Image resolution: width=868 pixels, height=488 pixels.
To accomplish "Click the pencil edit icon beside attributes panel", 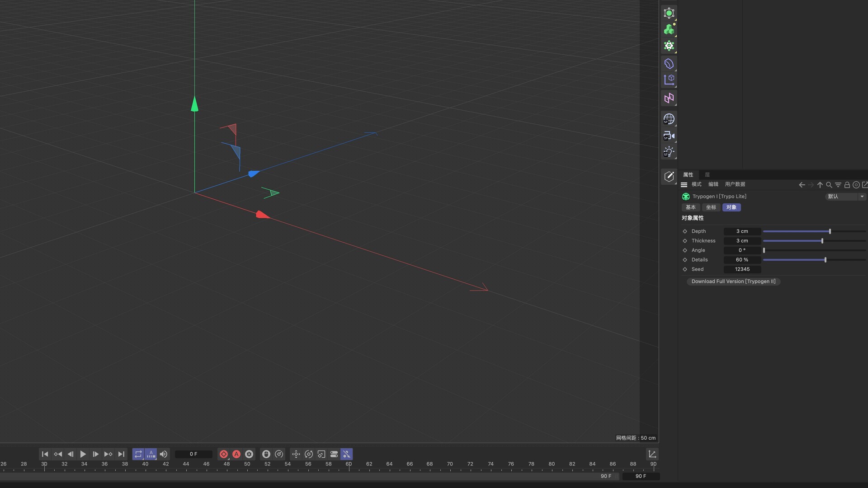I will [669, 176].
